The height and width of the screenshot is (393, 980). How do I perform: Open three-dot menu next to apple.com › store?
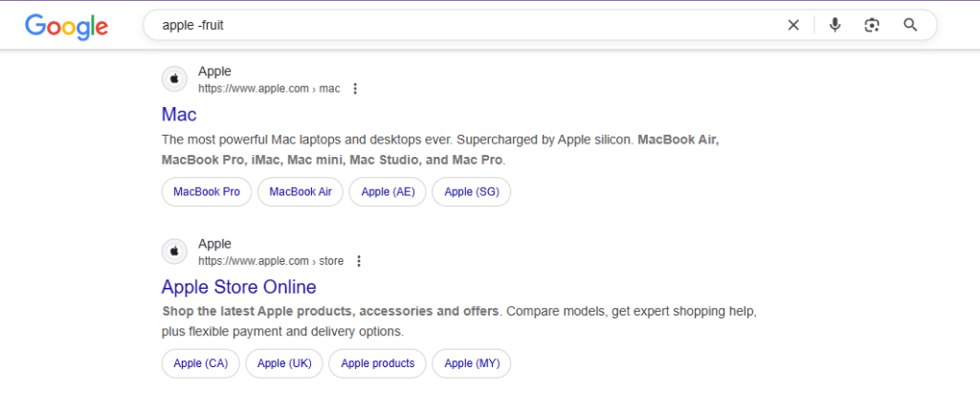point(359,261)
